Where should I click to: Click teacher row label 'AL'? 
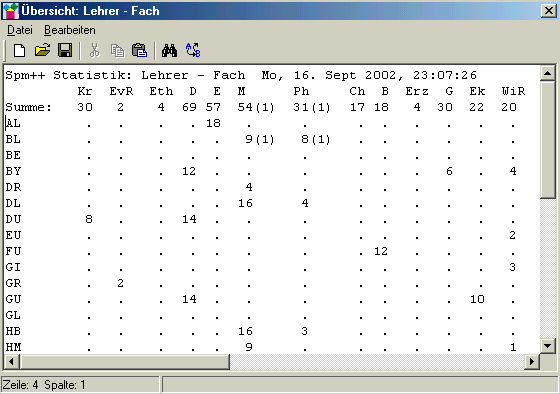13,123
